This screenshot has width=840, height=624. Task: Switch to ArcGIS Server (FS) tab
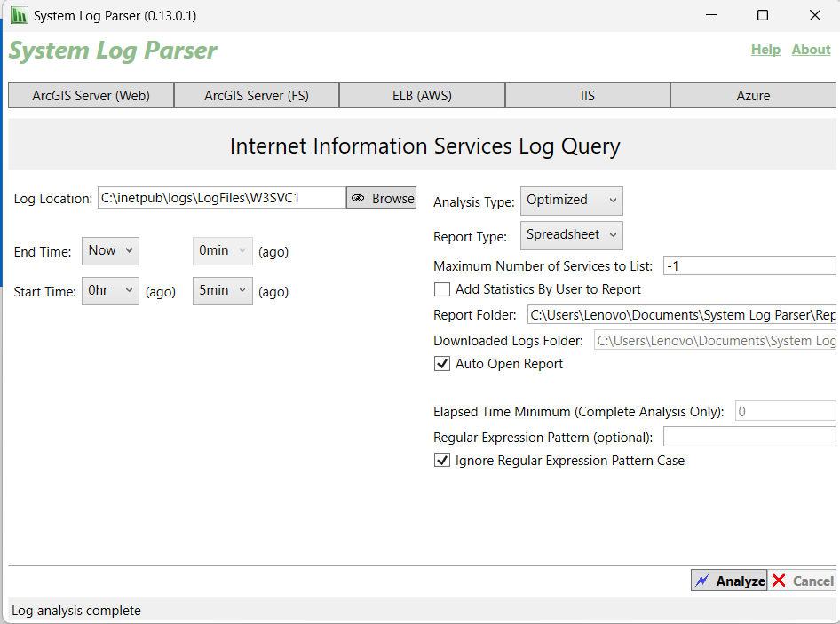click(x=257, y=95)
